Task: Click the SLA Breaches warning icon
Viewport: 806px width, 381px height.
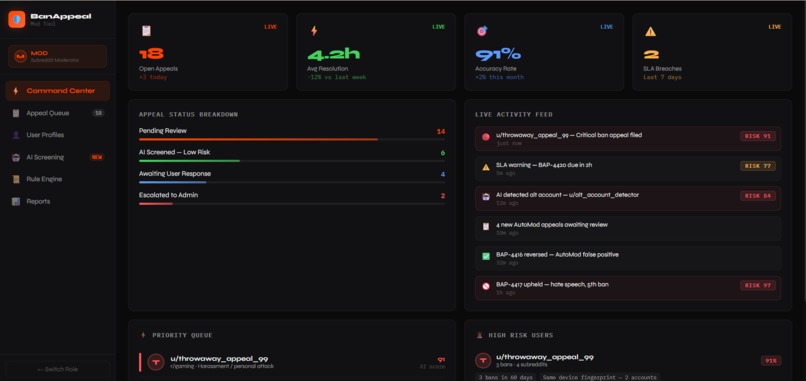Action: [650, 31]
